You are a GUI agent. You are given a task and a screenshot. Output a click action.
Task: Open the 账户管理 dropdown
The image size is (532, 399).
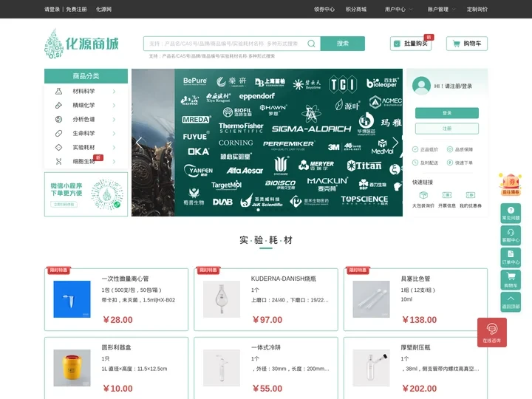click(441, 9)
